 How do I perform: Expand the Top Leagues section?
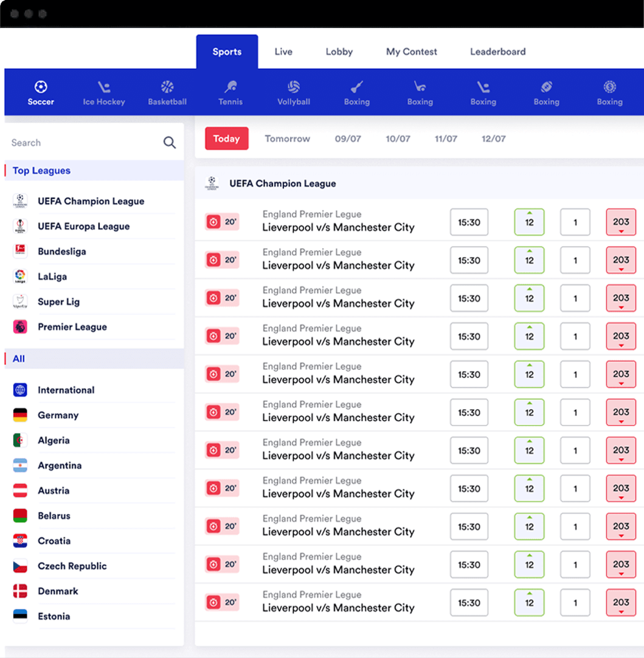coord(40,171)
